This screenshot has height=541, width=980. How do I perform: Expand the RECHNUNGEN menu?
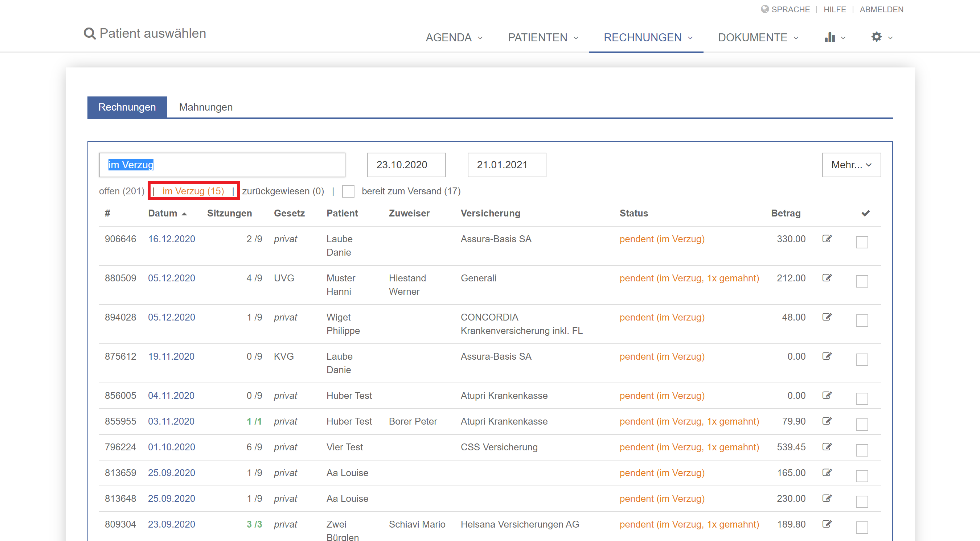(648, 37)
